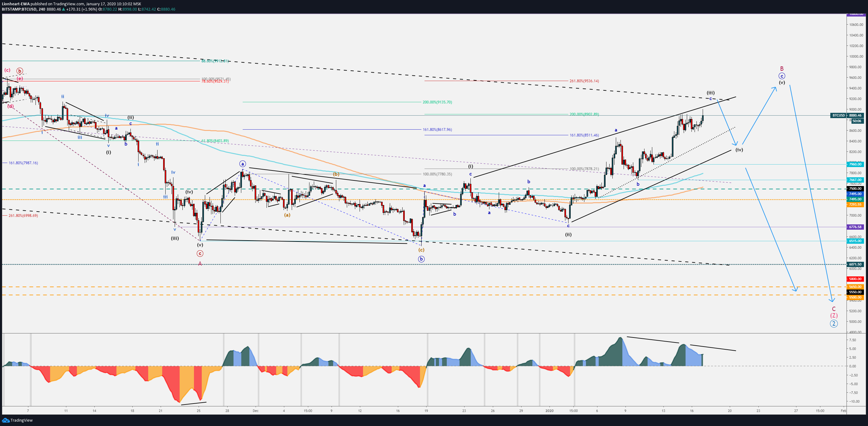This screenshot has height=426, width=868.
Task: Select the 7667.00 cyan price label
Action: (855, 180)
